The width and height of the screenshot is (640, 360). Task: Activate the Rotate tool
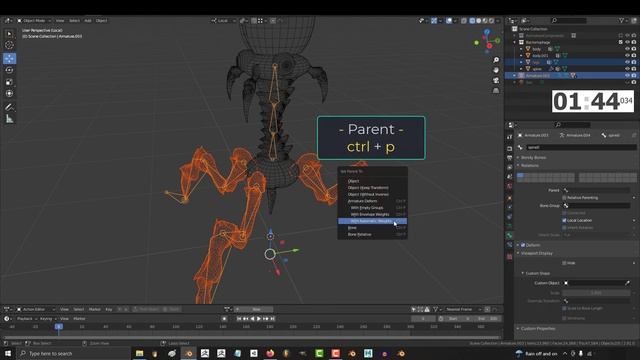tap(9, 70)
